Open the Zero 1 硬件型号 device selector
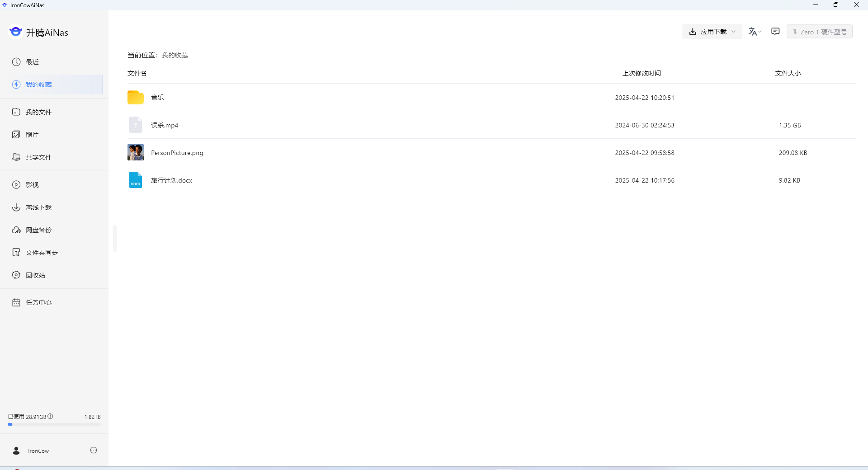 pos(819,32)
